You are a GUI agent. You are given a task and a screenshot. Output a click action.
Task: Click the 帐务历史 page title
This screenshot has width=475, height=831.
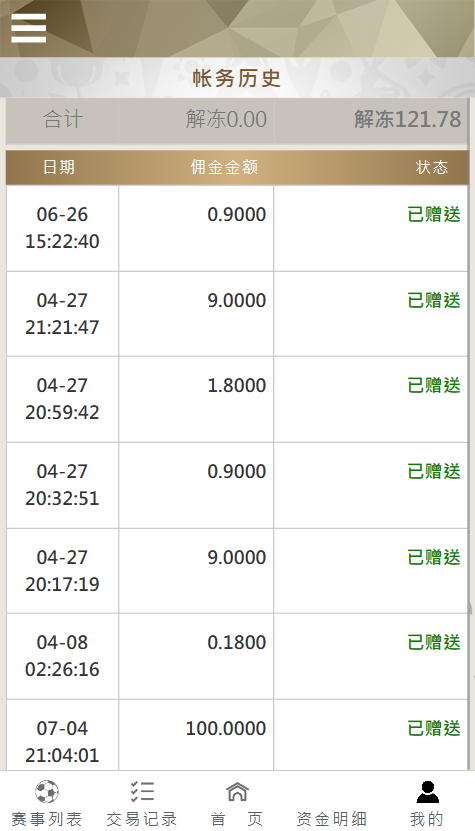[236, 78]
